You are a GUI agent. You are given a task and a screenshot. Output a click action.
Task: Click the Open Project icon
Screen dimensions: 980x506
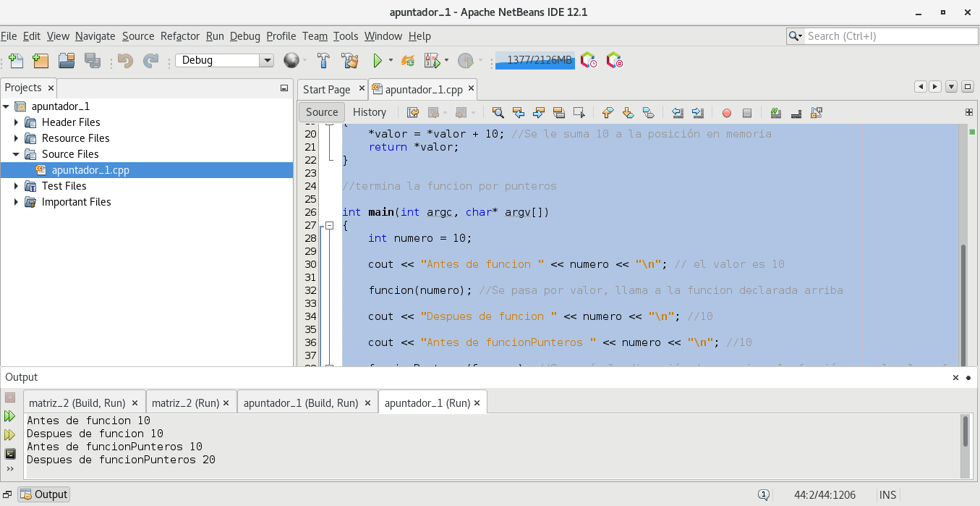point(67,61)
